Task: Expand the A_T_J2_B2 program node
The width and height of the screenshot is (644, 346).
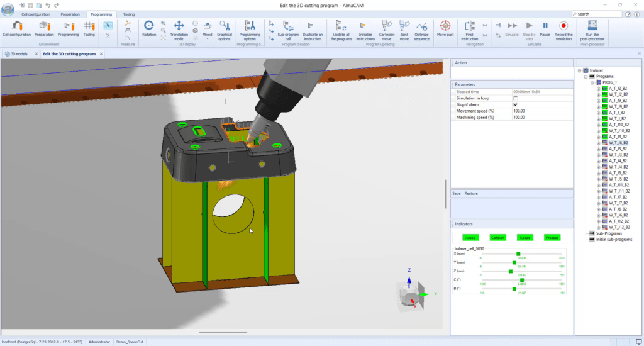Action: pyautogui.click(x=598, y=89)
